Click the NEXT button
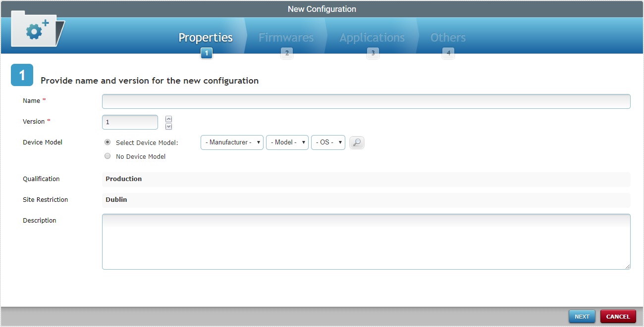Image resolution: width=644 pixels, height=327 pixels. [x=582, y=316]
